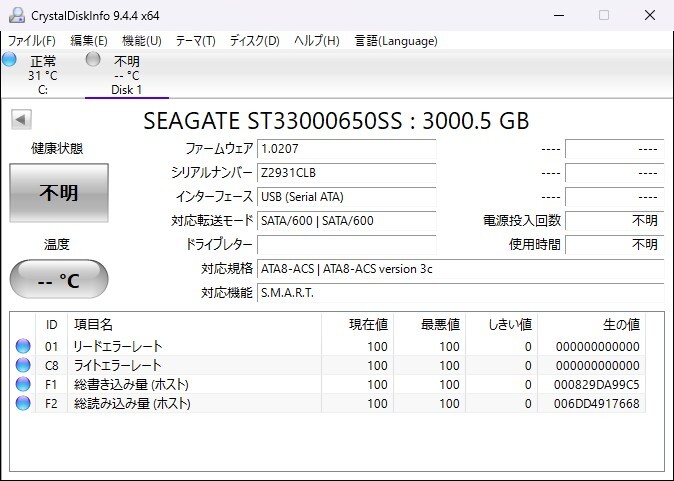Screen dimensions: 674x481
Task: Open the ファイル(F) menu
Action: (32, 41)
